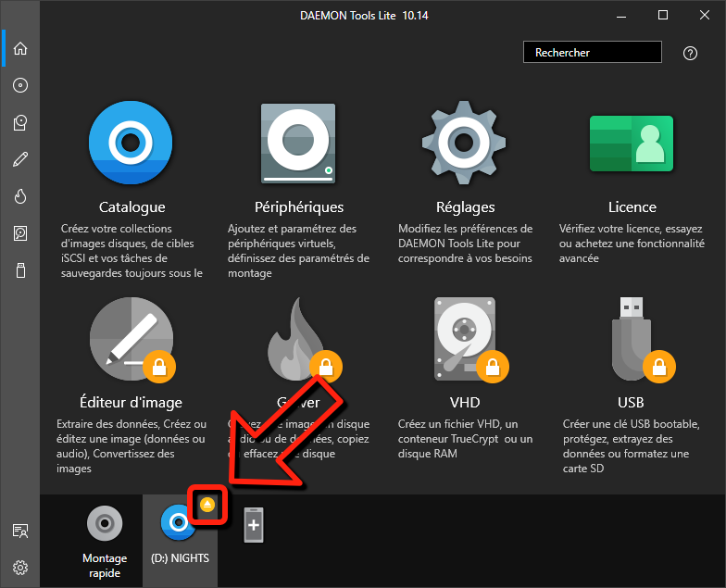
Task: Open the Licence tile
Action: coord(632,144)
